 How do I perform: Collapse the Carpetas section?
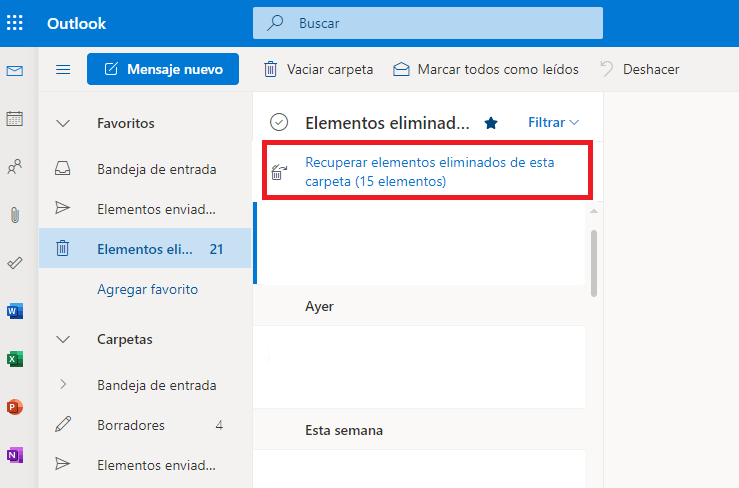point(63,339)
